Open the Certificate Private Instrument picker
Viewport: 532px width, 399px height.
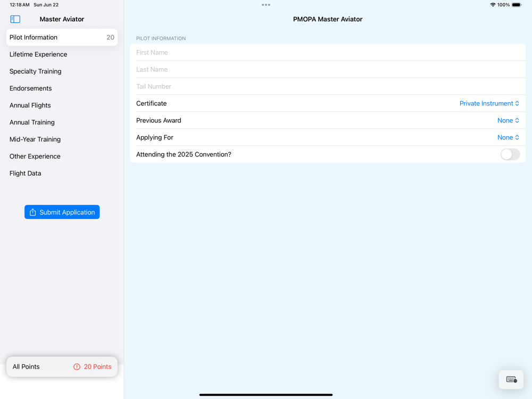pyautogui.click(x=489, y=104)
